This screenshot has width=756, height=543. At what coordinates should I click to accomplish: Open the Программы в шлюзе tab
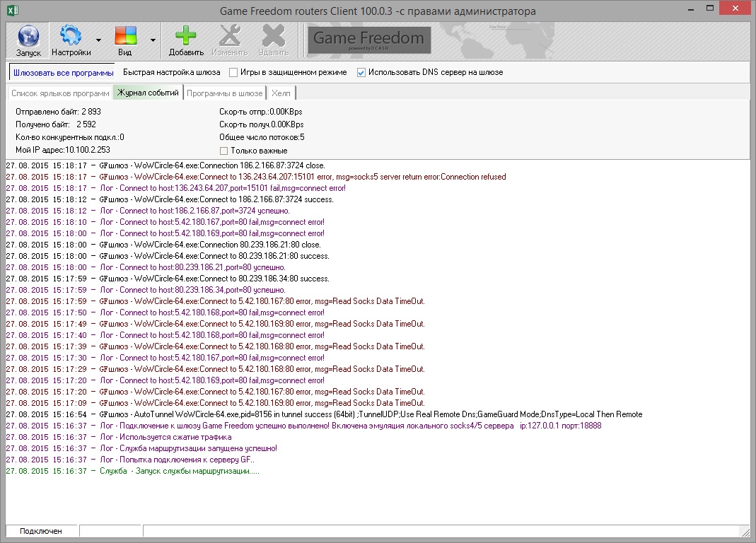225,93
